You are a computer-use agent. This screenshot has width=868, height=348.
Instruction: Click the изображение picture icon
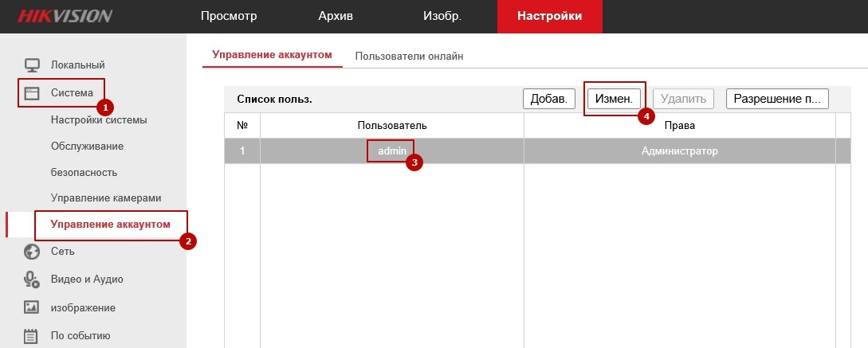pyautogui.click(x=32, y=307)
